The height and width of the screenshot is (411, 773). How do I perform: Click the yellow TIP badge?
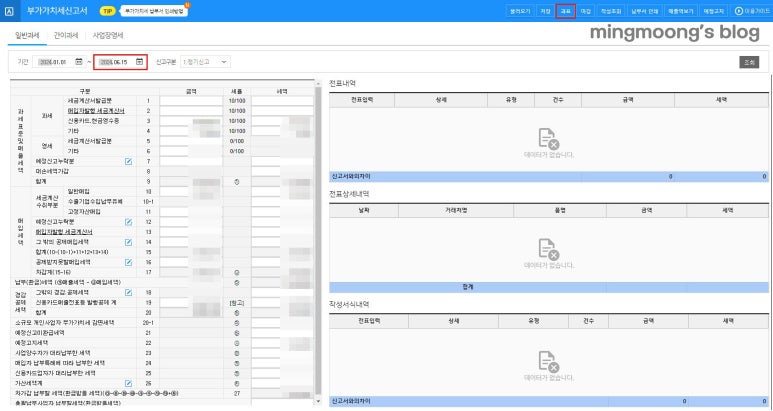click(107, 11)
